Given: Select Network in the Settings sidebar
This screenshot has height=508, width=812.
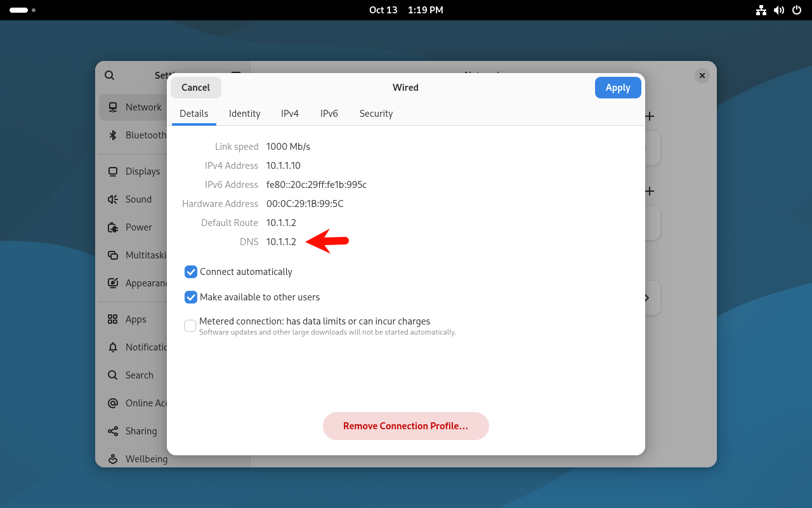Looking at the screenshot, I should 133,107.
